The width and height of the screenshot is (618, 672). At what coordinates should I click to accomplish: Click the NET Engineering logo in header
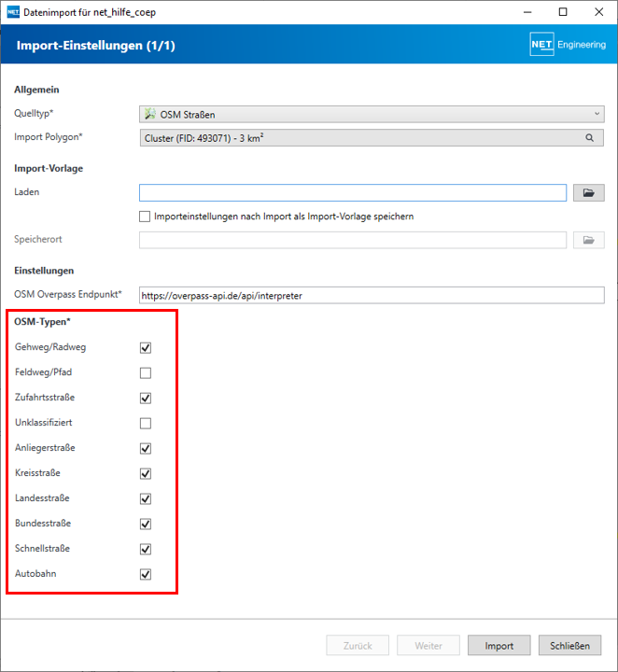568,44
